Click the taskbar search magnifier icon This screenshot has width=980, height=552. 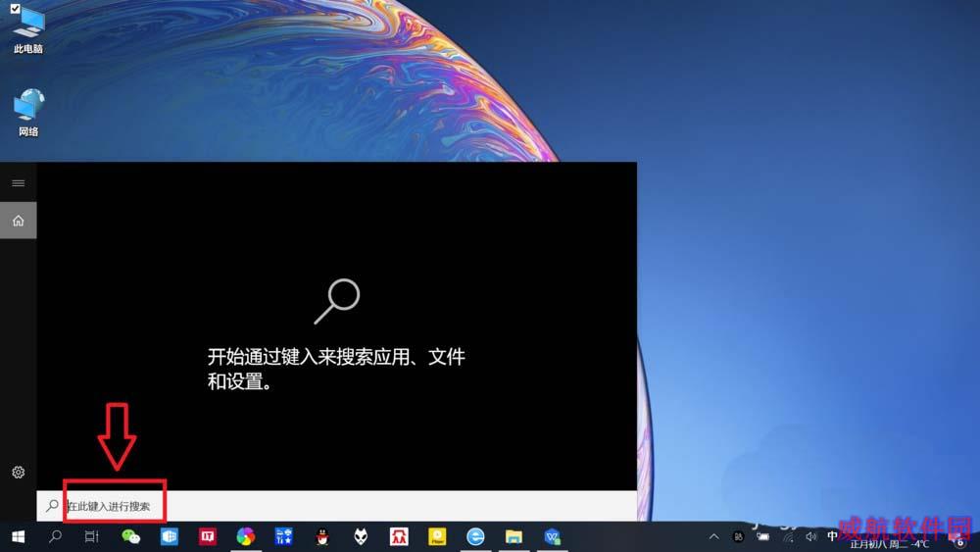click(55, 536)
